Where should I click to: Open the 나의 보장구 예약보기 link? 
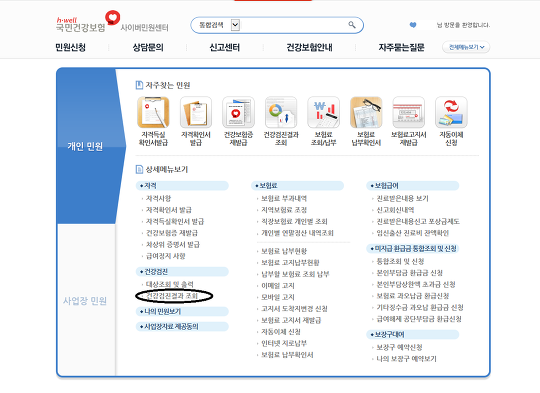pyautogui.click(x=406, y=359)
